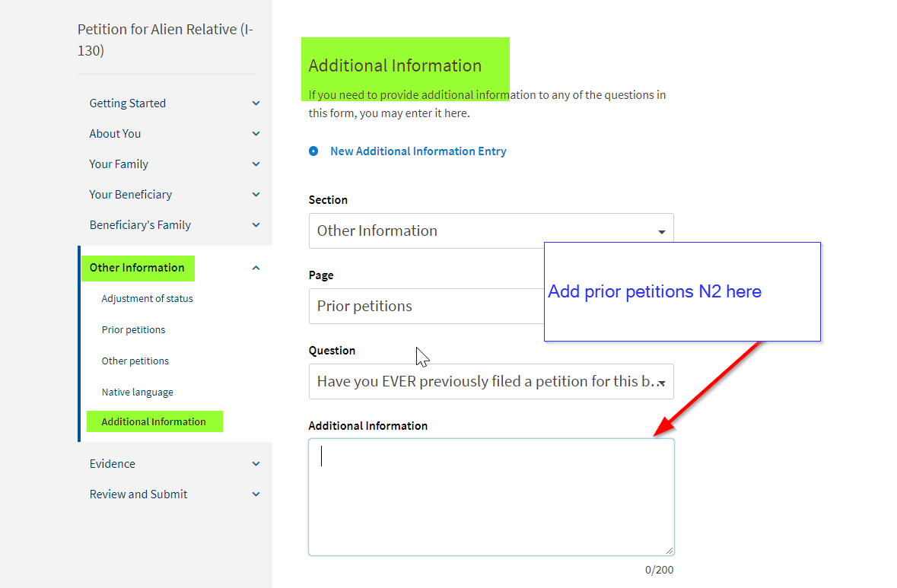Grab the text area resize handle corner

670,550
